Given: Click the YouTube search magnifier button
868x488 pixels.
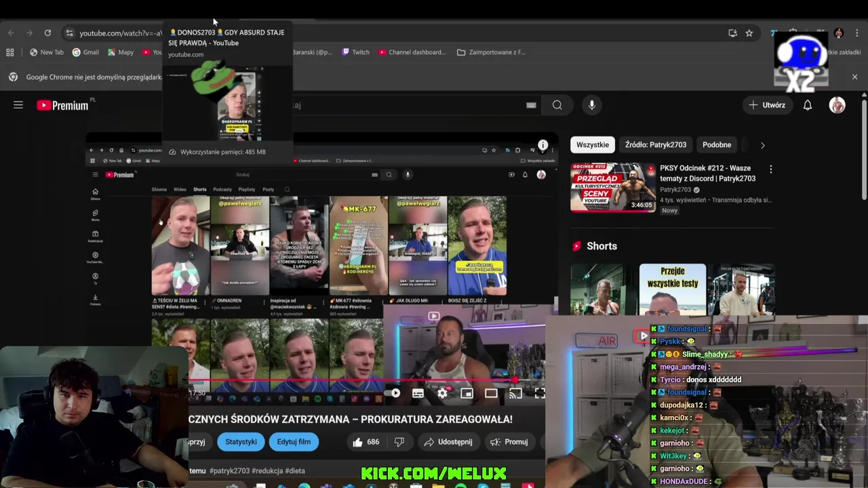Looking at the screenshot, I should (x=557, y=105).
